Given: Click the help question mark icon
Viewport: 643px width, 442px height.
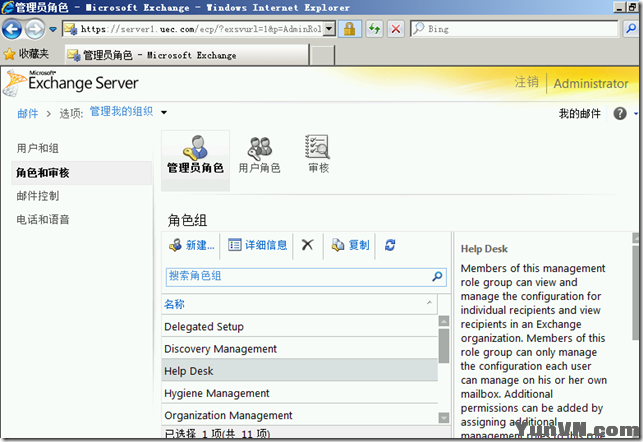Looking at the screenshot, I should [620, 113].
